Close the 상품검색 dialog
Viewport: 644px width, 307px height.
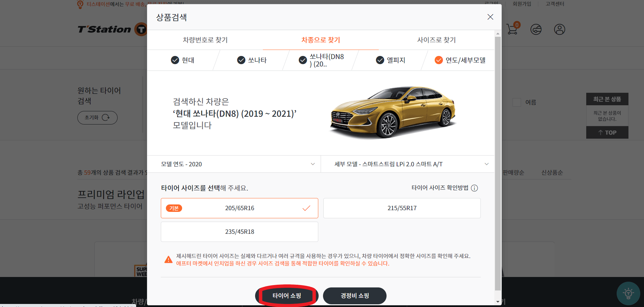coord(490,17)
